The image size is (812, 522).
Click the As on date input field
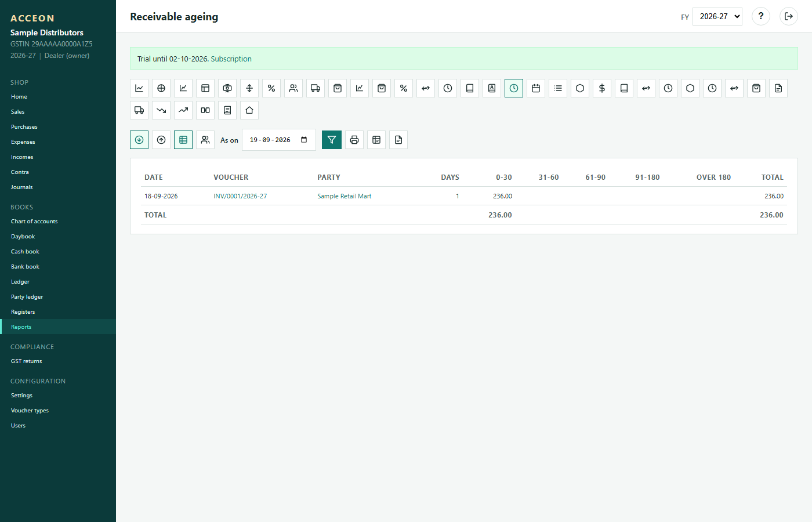tap(279, 140)
